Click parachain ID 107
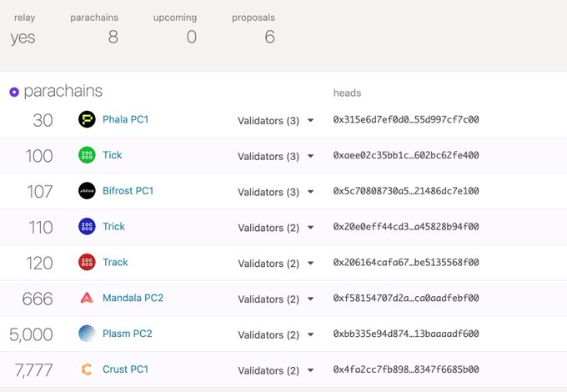567x392 pixels. pyautogui.click(x=40, y=192)
